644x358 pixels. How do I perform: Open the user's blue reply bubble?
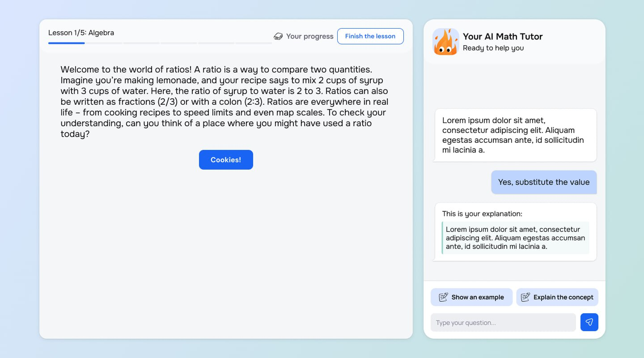click(544, 182)
